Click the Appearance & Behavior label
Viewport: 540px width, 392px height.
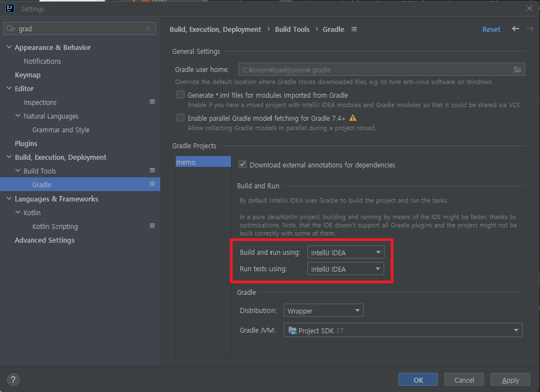coord(52,48)
